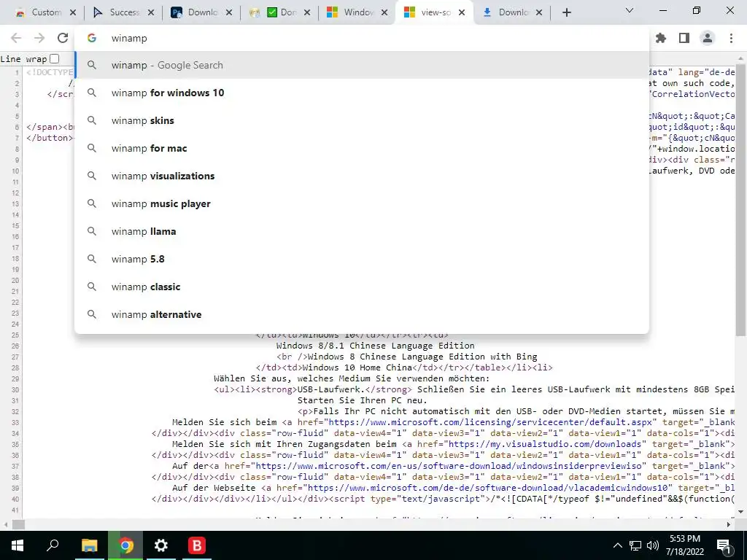
Task: Open Settings gear from the taskbar
Action: coord(161,545)
